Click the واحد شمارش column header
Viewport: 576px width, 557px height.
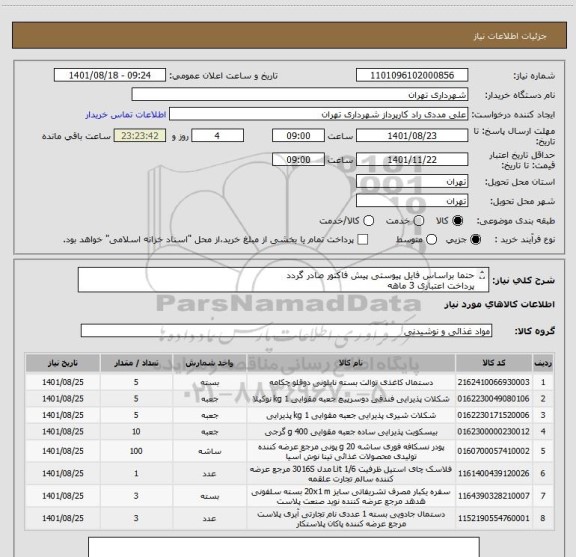coord(209,363)
